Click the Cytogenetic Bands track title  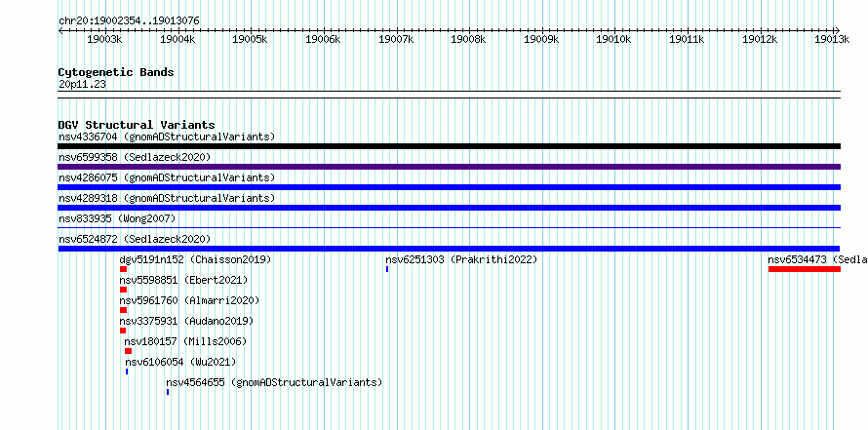116,72
